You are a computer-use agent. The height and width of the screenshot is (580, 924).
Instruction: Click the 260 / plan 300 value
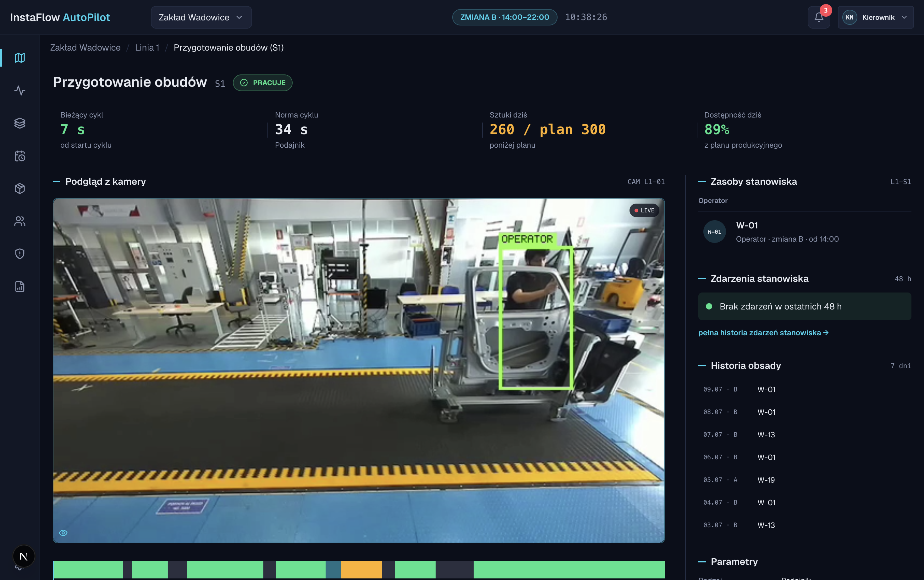click(547, 130)
